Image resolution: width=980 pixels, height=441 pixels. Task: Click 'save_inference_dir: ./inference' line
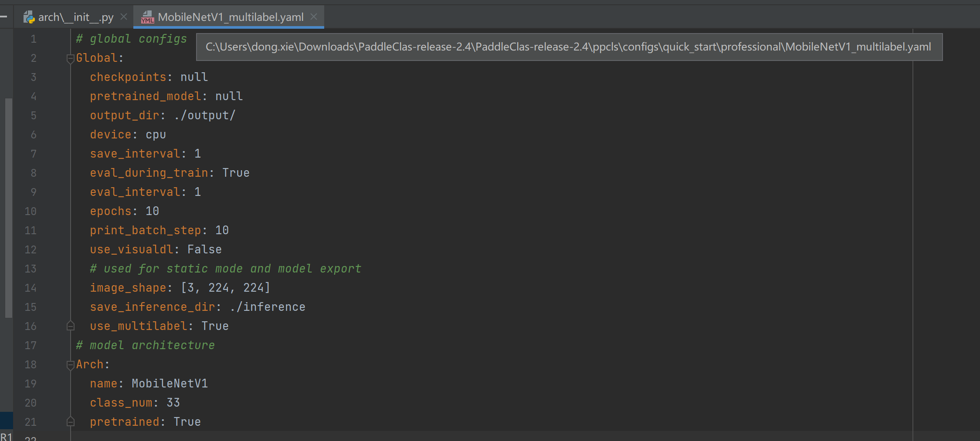pyautogui.click(x=198, y=307)
